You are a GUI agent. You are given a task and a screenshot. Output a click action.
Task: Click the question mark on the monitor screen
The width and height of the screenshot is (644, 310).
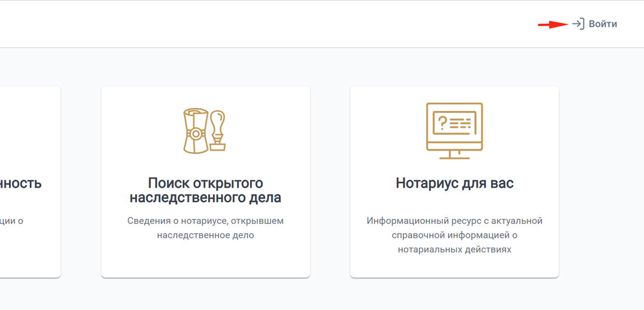442,123
